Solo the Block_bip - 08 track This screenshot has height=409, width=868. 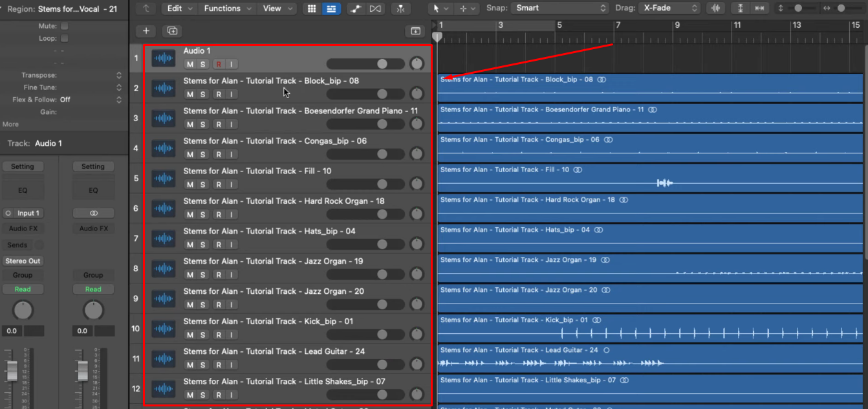coord(203,94)
